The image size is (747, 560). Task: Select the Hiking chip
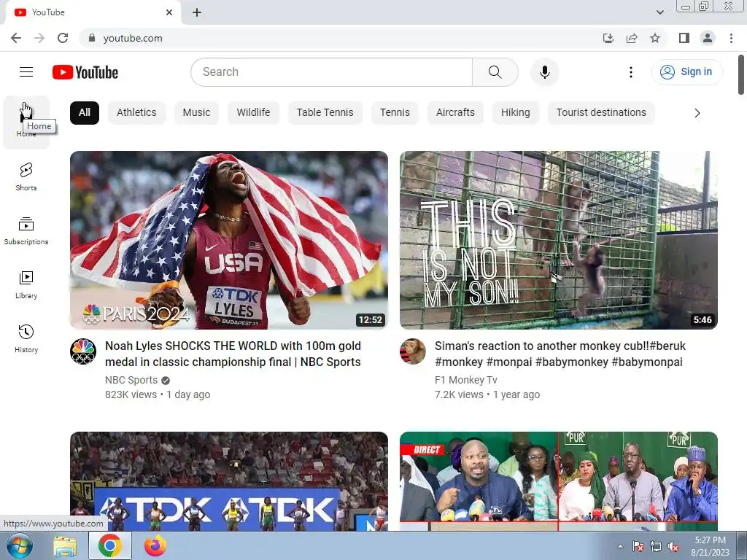516,113
